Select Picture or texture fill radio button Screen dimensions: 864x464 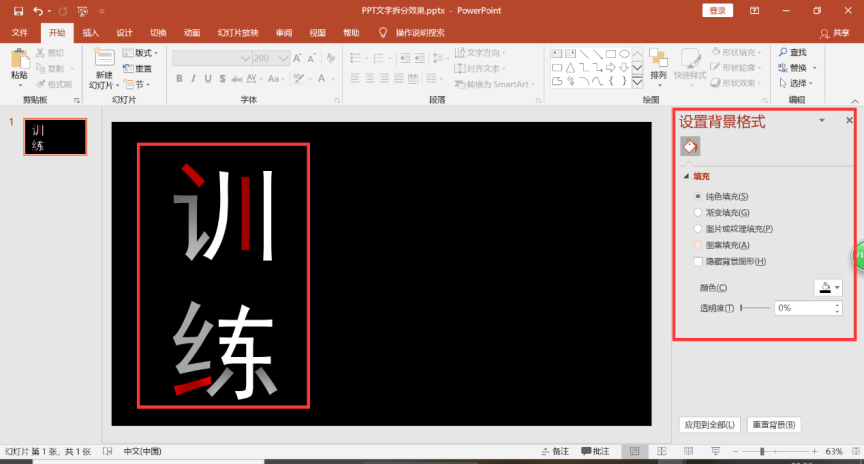(x=698, y=229)
